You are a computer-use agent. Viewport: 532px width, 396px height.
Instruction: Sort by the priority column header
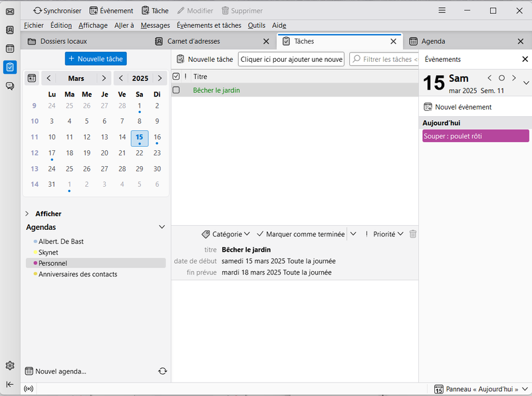click(x=186, y=76)
